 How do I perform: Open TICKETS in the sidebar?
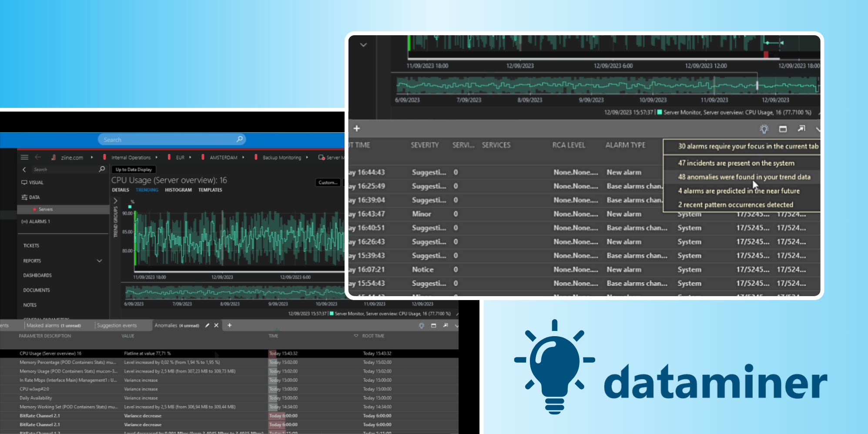pyautogui.click(x=31, y=246)
